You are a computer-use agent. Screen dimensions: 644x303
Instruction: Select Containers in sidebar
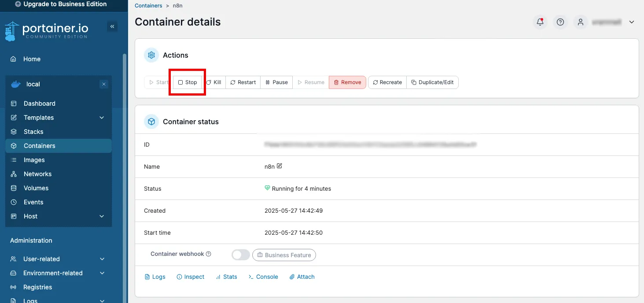click(58, 146)
